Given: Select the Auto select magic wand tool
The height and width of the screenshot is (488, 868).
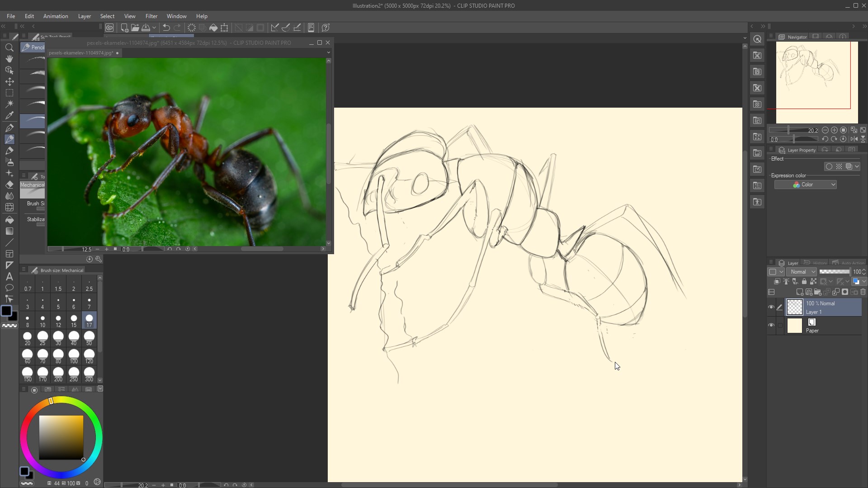Looking at the screenshot, I should click(x=9, y=104).
